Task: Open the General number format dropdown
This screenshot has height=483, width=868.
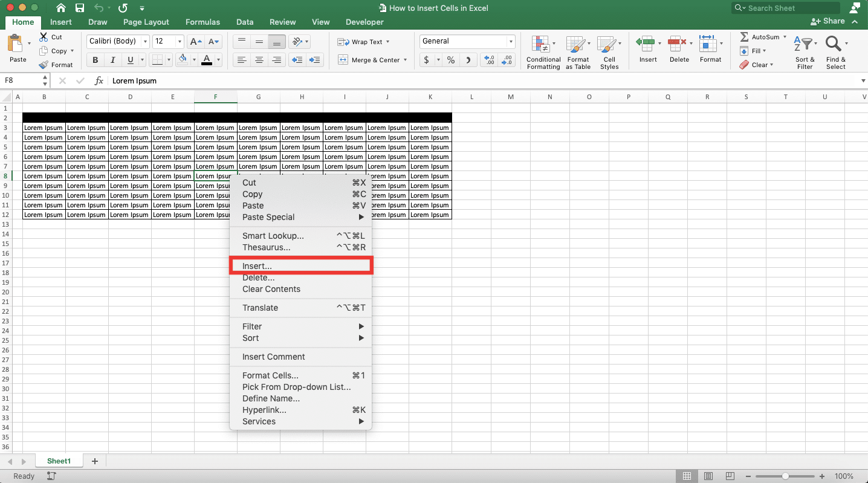Action: point(511,42)
